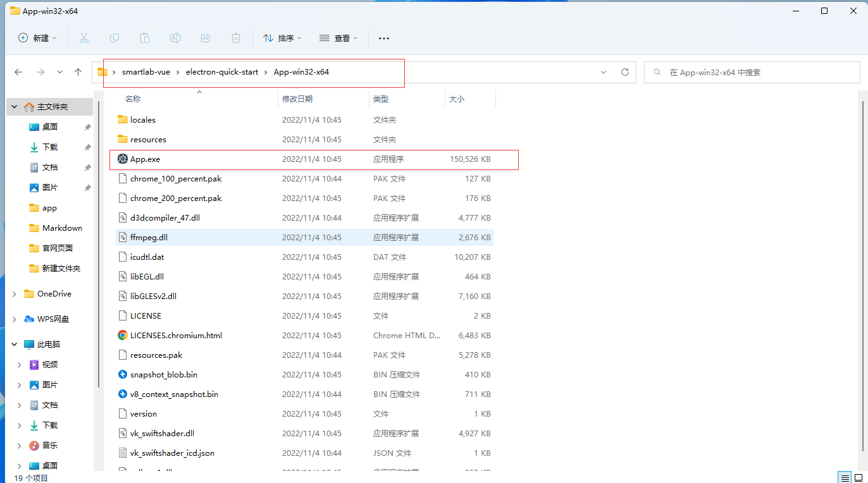
Task: Click the Paste clipboard icon
Action: [x=145, y=38]
